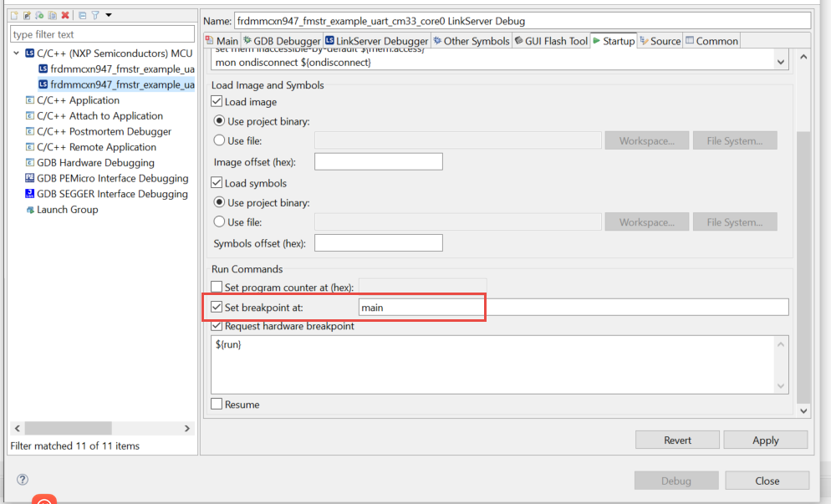Create a new launch configuration
Screen dimensions: 831x504
tap(14, 14)
